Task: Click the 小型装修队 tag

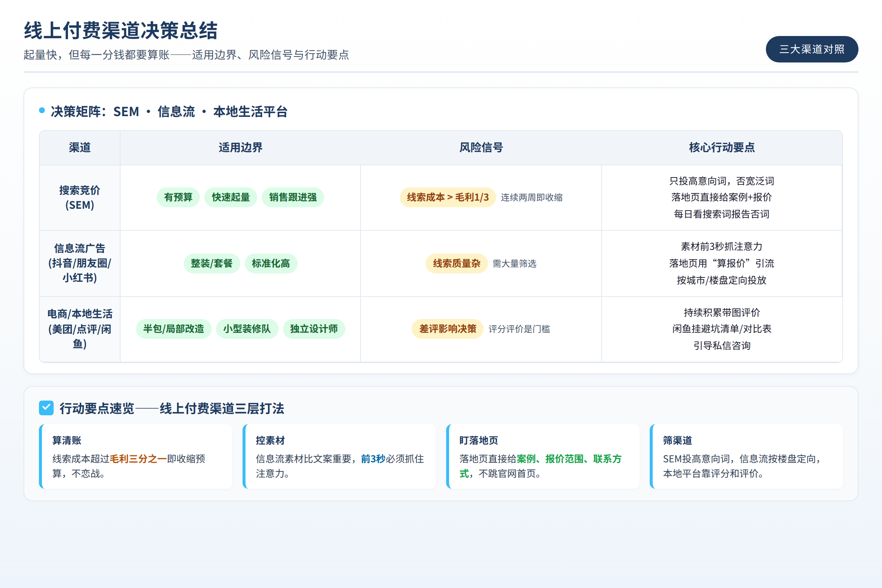Action: [247, 329]
